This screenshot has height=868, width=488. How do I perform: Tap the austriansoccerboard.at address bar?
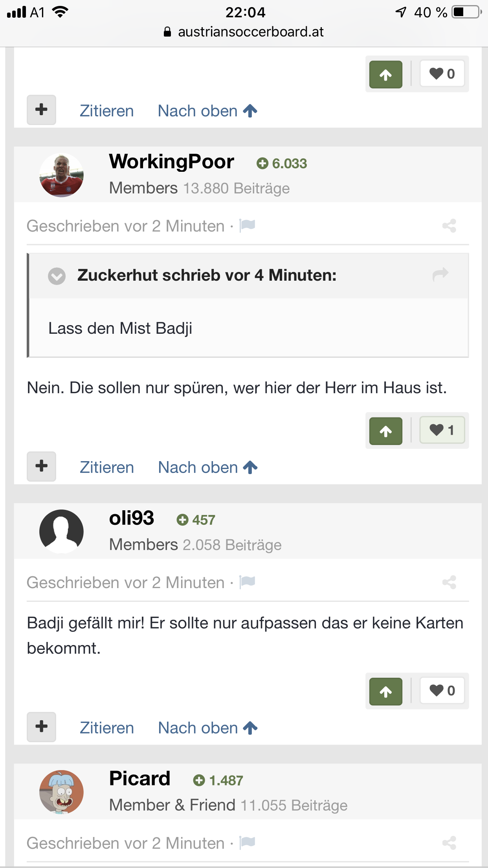pos(244,32)
